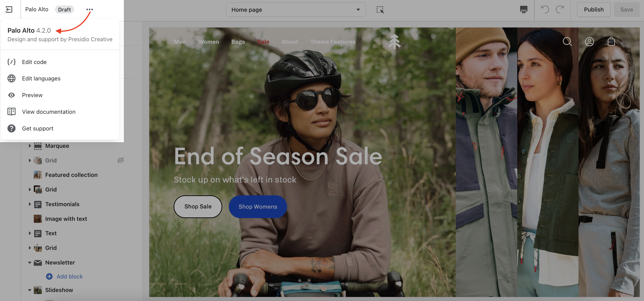This screenshot has width=644, height=301.
Task: Click the search magnifier in the store header
Action: point(567,41)
